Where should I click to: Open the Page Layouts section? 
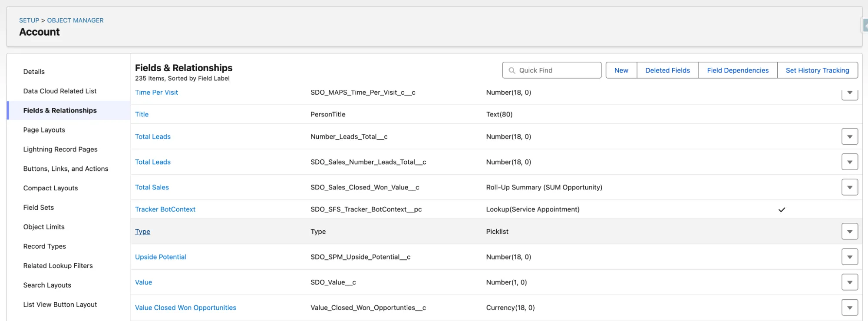tap(44, 130)
